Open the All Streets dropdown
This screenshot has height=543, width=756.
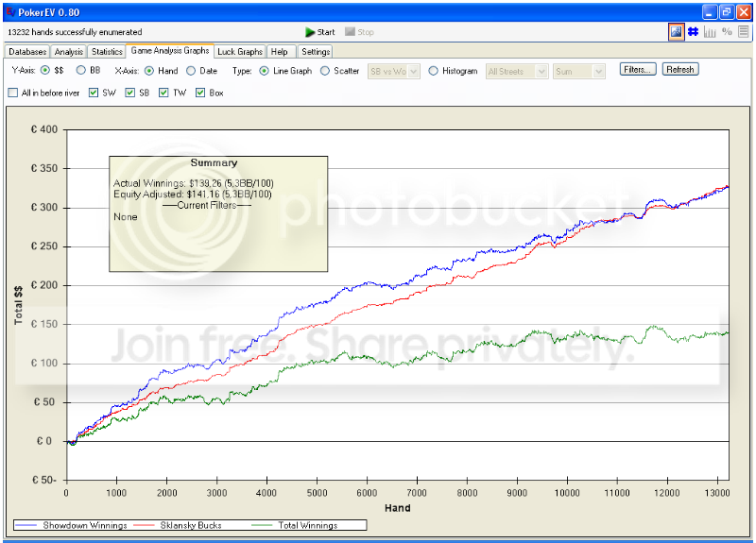(517, 72)
